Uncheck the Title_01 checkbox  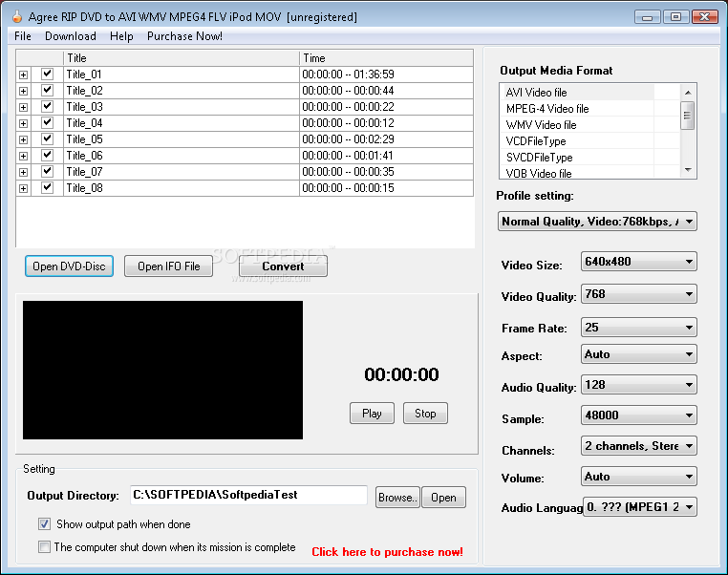pyautogui.click(x=47, y=74)
